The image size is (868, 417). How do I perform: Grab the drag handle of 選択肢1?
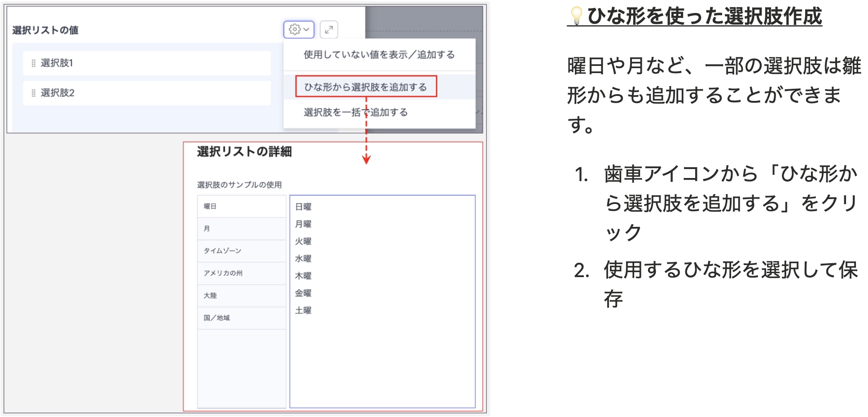tap(33, 63)
